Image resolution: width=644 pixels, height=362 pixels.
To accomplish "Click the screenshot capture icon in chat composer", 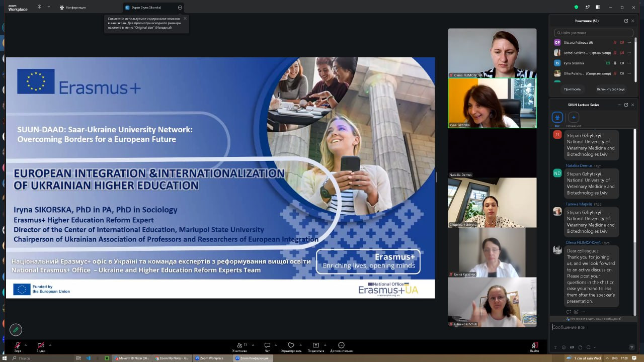I will pos(588,347).
